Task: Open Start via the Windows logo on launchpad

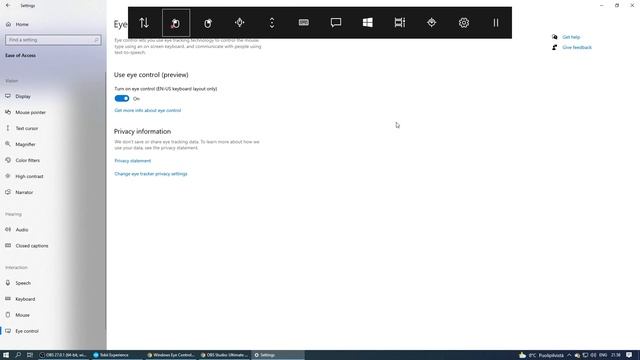Action: coord(368,23)
